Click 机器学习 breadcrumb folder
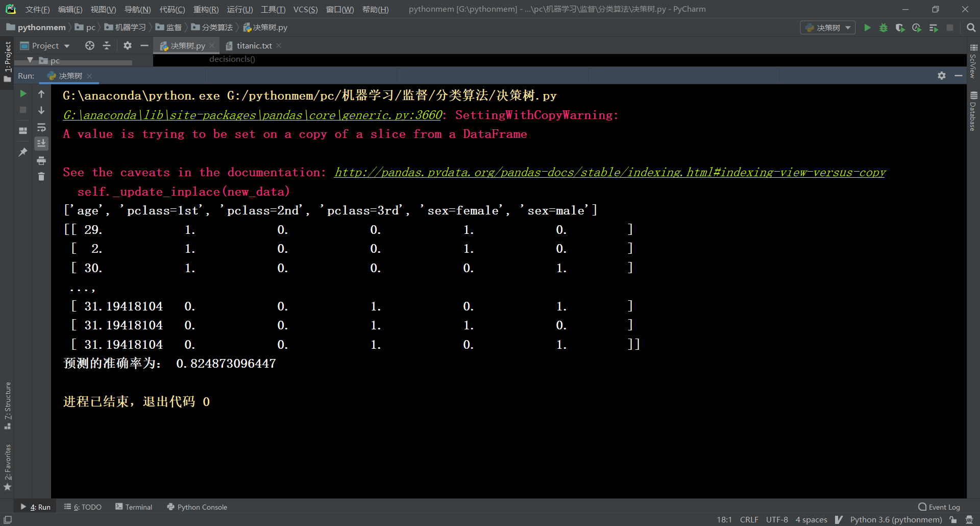This screenshot has width=980, height=526. coord(125,28)
